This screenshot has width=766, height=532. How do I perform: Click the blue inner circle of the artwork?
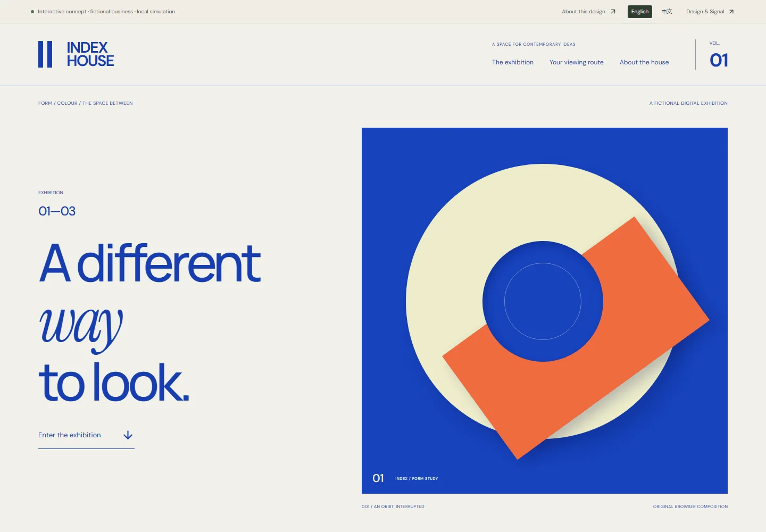[543, 302]
